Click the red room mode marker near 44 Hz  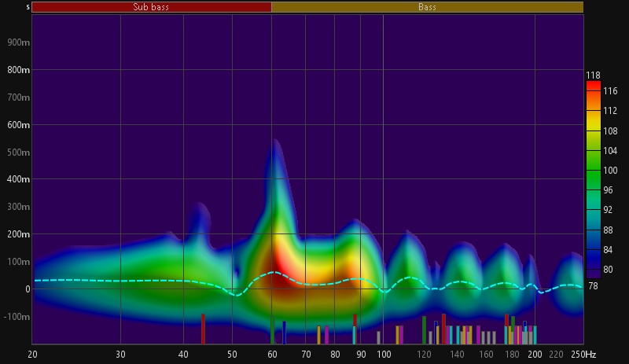[x=203, y=329]
